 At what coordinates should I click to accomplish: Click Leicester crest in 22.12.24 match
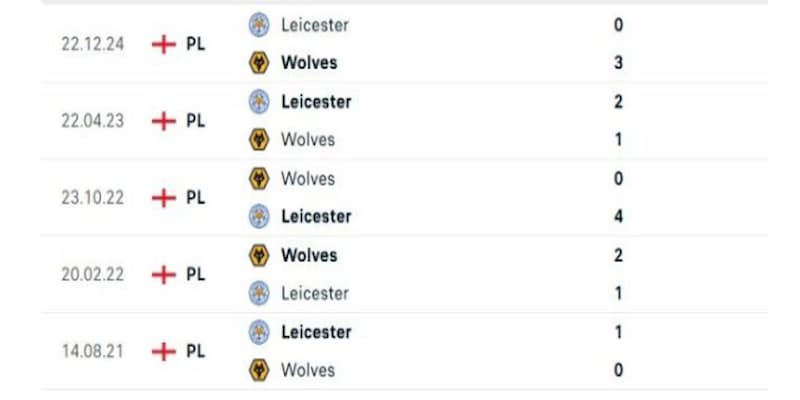point(259,25)
